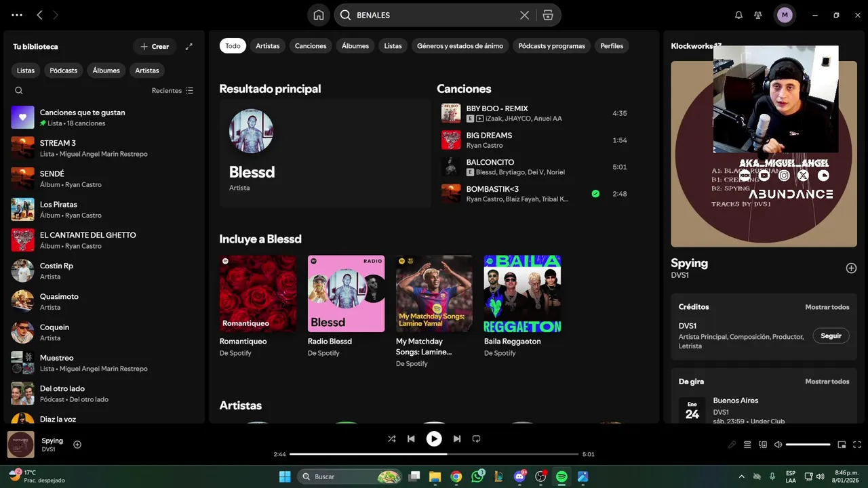868x488 pixels.
Task: Toggle shuffle in the player bar
Action: pyautogui.click(x=391, y=439)
